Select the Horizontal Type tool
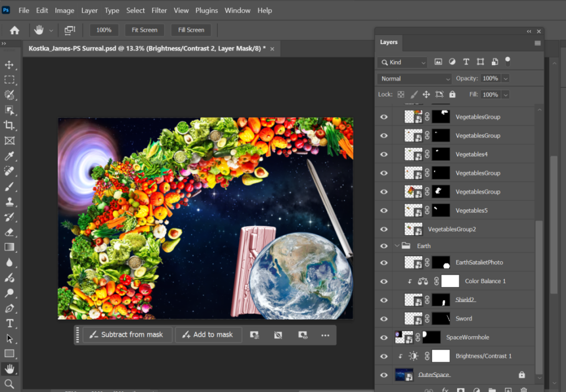The height and width of the screenshot is (392, 566). tap(9, 323)
